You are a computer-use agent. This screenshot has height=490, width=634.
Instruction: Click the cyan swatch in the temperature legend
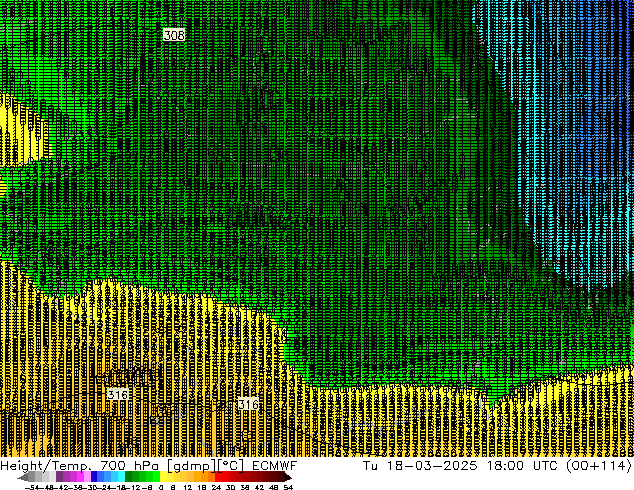[121, 478]
